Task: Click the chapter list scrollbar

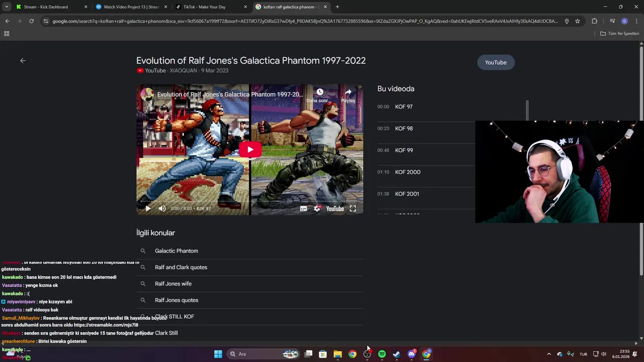Action: tap(527, 111)
